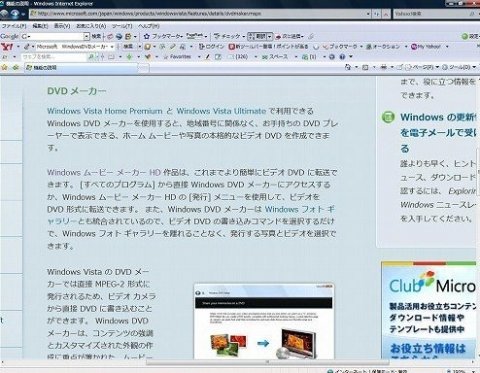Go back with the Back arrow button

coord(4,14)
